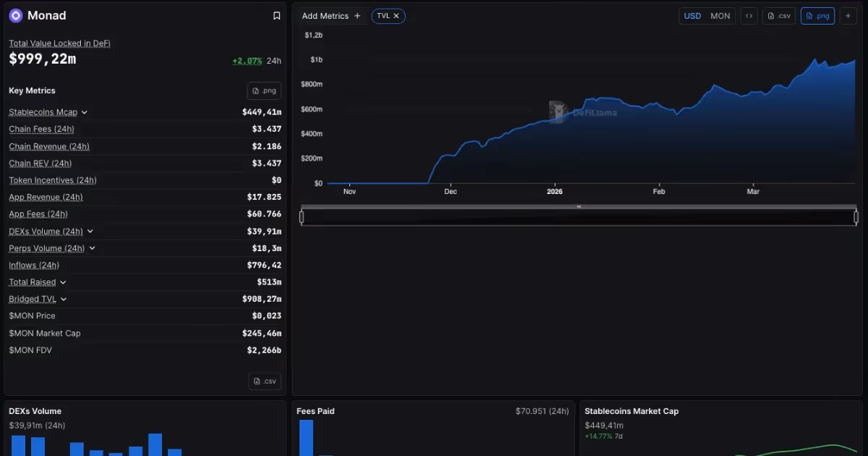Remove the TVL metric chip
This screenshot has width=868, height=456.
396,15
